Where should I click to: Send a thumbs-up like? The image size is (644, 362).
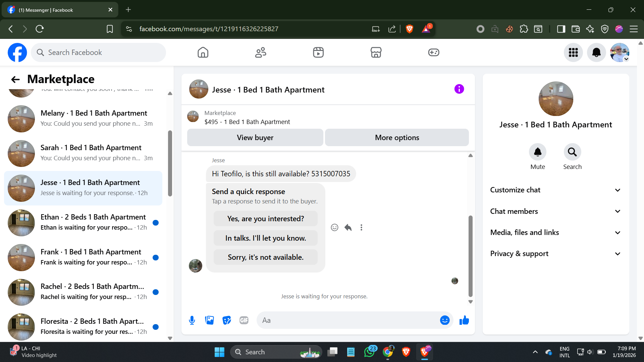(464, 320)
